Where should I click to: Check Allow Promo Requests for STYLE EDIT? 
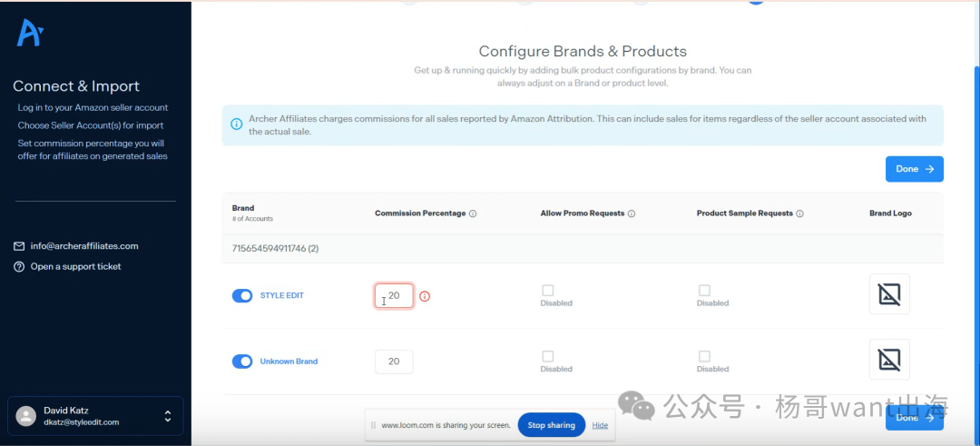(x=547, y=291)
